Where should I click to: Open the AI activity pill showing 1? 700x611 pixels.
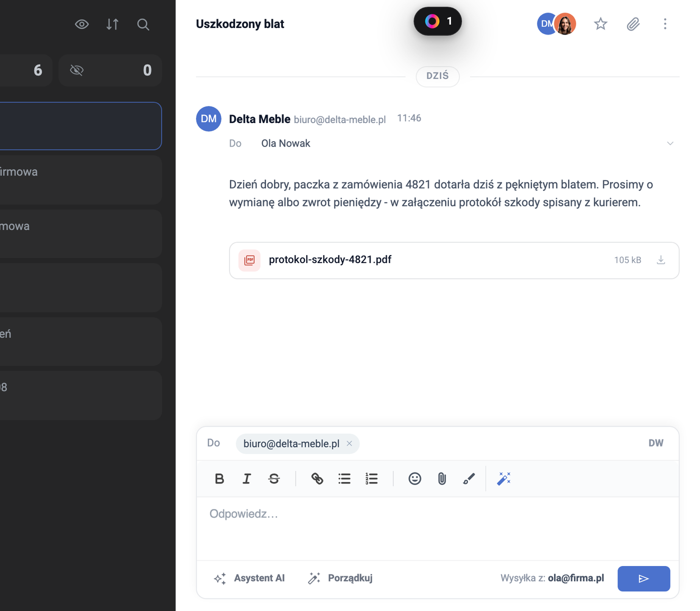437,21
